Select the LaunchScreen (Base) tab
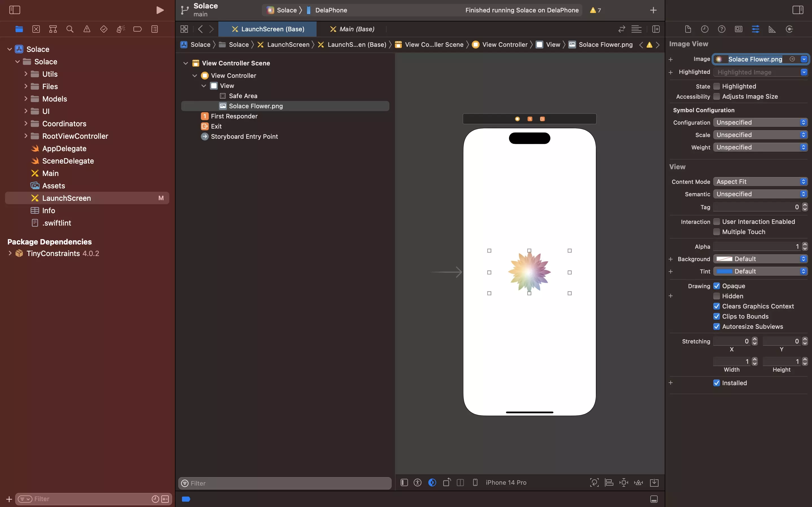This screenshot has height=507, width=812. pos(268,29)
